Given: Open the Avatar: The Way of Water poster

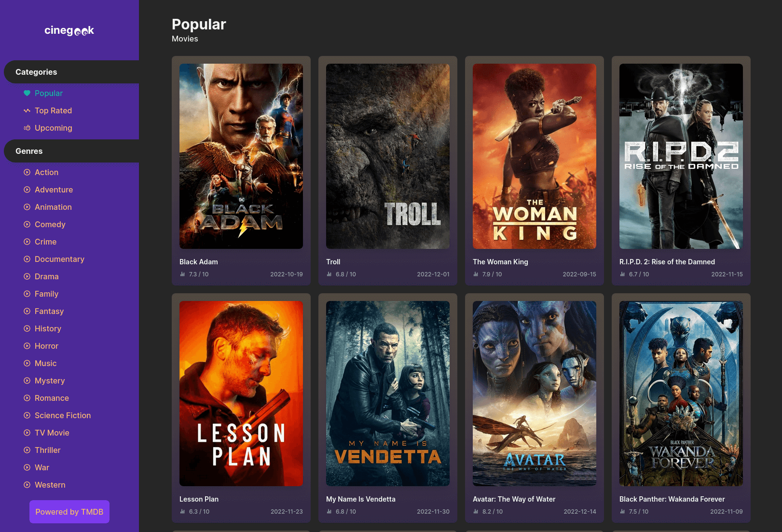Looking at the screenshot, I should [535, 394].
